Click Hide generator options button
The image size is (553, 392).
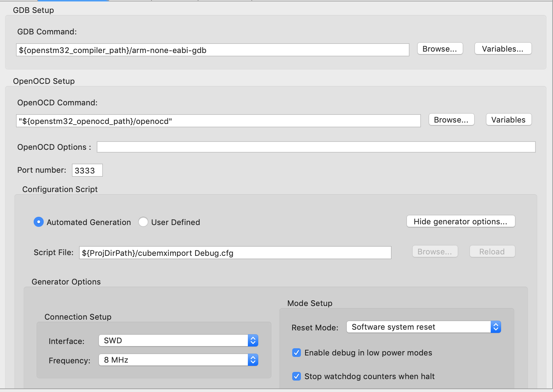[x=461, y=221]
